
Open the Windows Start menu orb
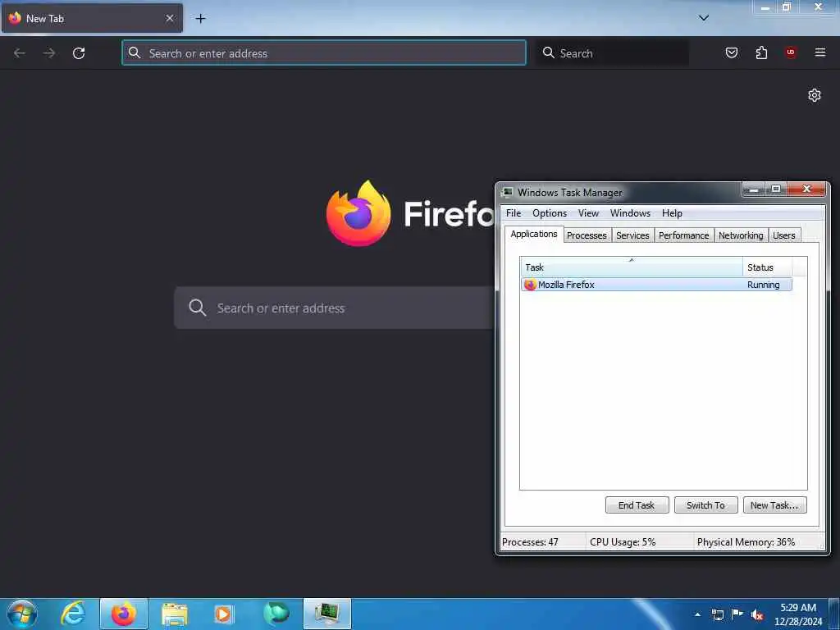[22, 614]
